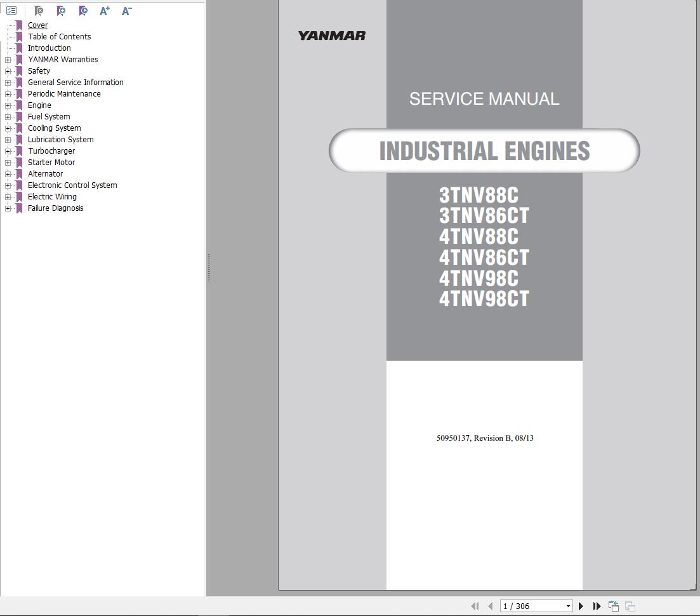Expand the YANMAR Warranties bookmark
Image resolution: width=700 pixels, height=616 pixels.
click(x=8, y=60)
